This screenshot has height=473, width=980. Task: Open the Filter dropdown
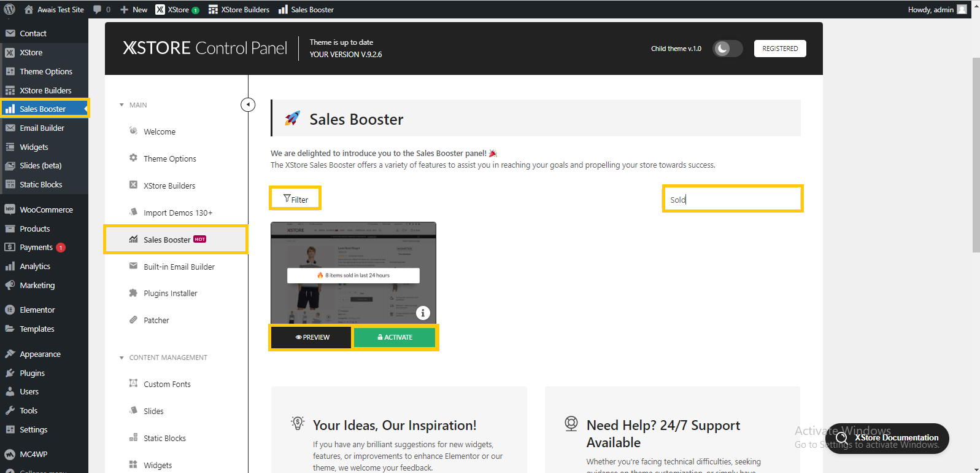[295, 199]
